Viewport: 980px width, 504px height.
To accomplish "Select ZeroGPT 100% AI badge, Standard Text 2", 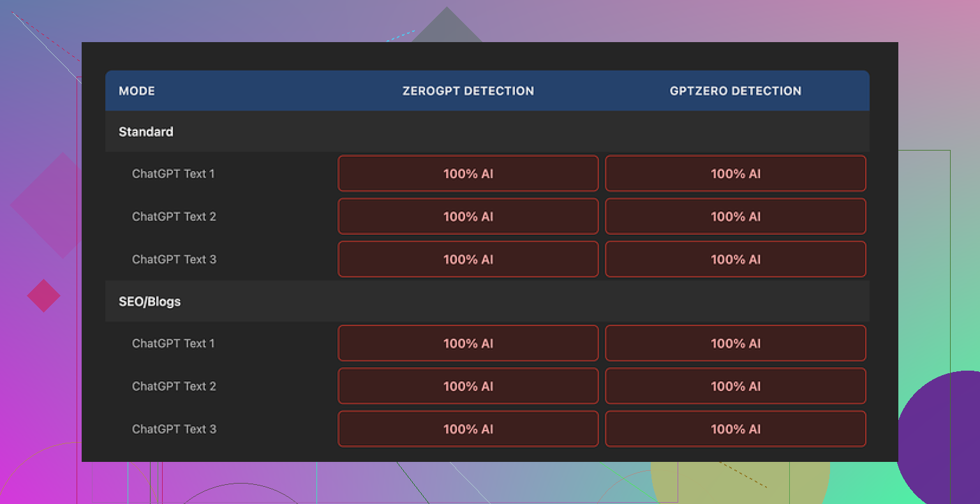I will click(468, 217).
